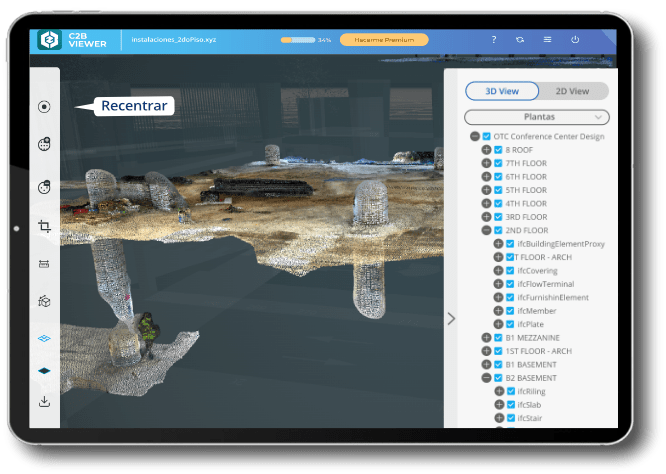The width and height of the screenshot is (666, 474).
Task: Expand the ifcFlowTerminal node
Action: 498,284
